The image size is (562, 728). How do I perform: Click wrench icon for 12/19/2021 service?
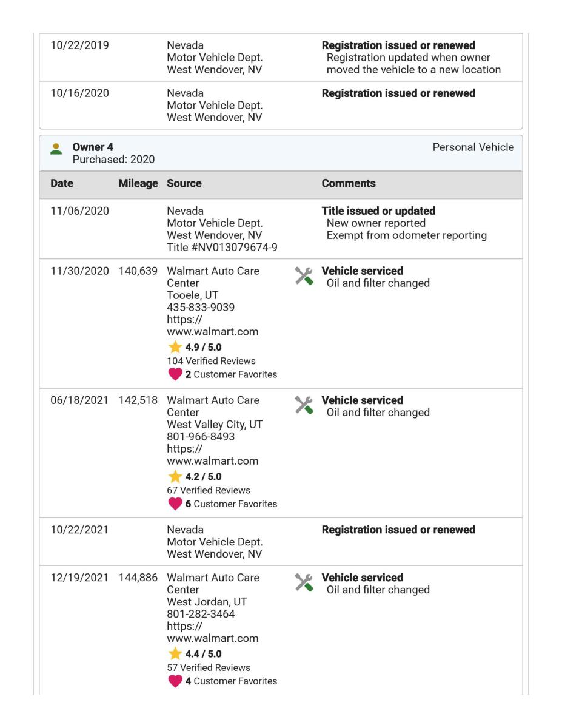(304, 583)
